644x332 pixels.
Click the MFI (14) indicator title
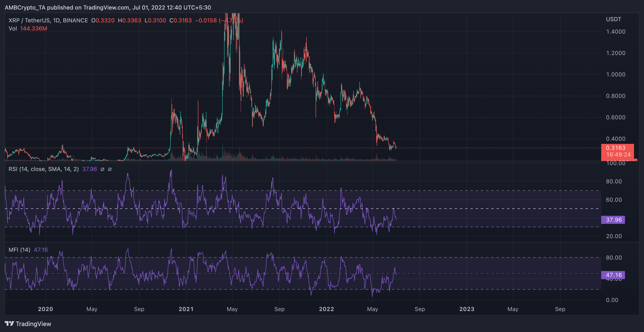(19, 250)
